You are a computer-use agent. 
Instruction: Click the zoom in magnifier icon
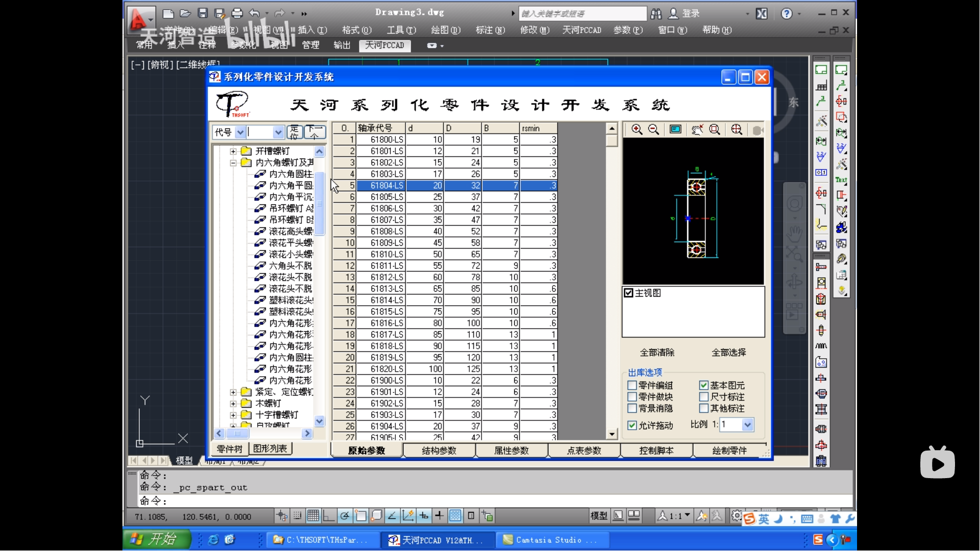637,129
